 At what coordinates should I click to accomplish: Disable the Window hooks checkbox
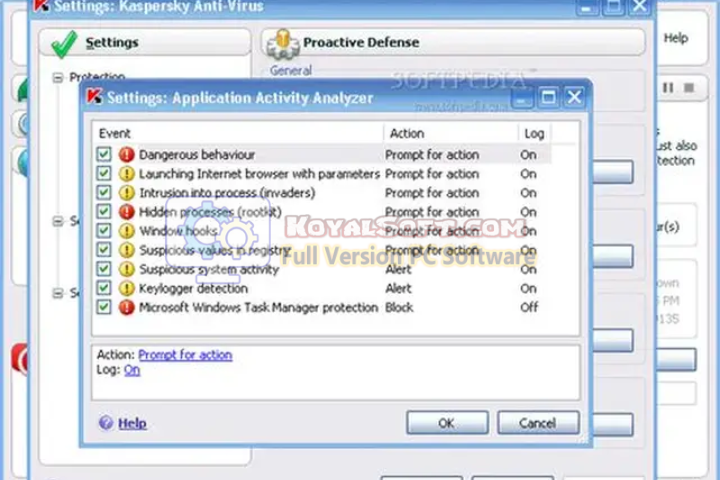click(104, 231)
